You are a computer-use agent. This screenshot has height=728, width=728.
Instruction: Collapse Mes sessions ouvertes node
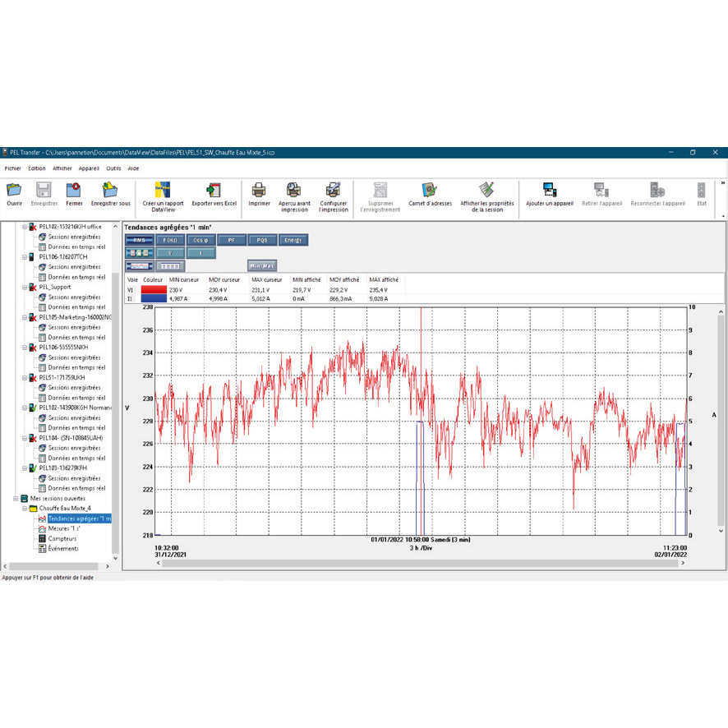pos(15,499)
